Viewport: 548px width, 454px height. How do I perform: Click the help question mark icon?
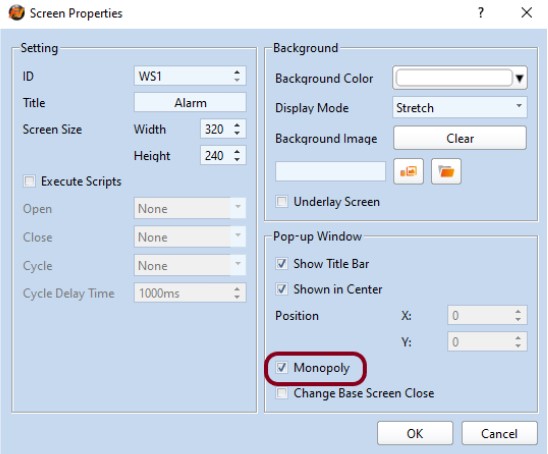pos(481,13)
